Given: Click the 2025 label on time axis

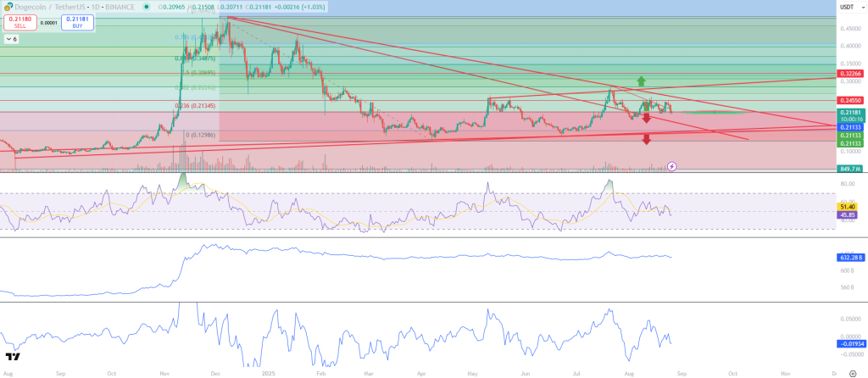Looking at the screenshot, I should [x=270, y=374].
